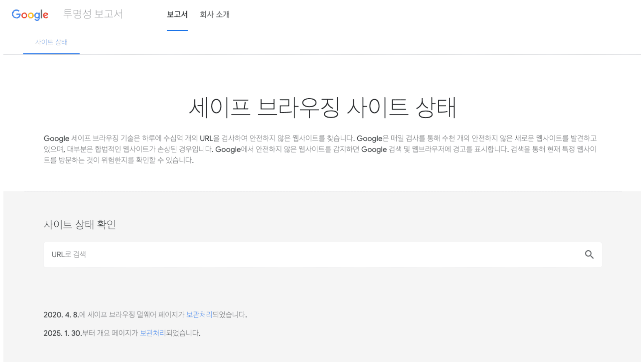Click inside the URL로 검색 field
The width and height of the screenshot is (644, 362).
pyautogui.click(x=176, y=255)
